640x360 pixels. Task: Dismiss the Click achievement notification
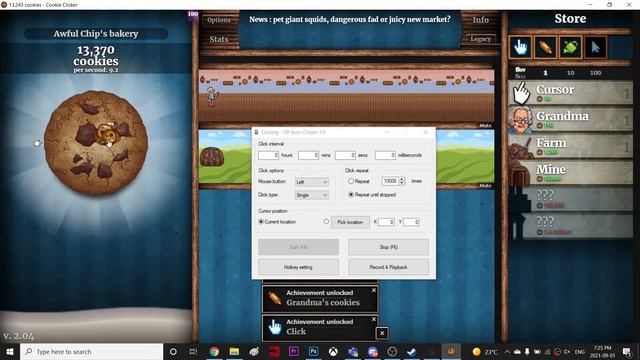tap(373, 319)
